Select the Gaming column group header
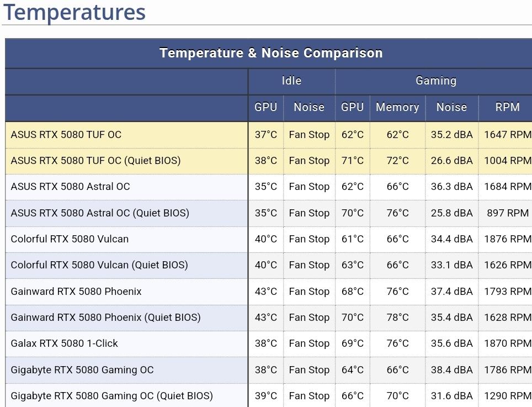Screen dimensions: 532x407 pos(435,81)
